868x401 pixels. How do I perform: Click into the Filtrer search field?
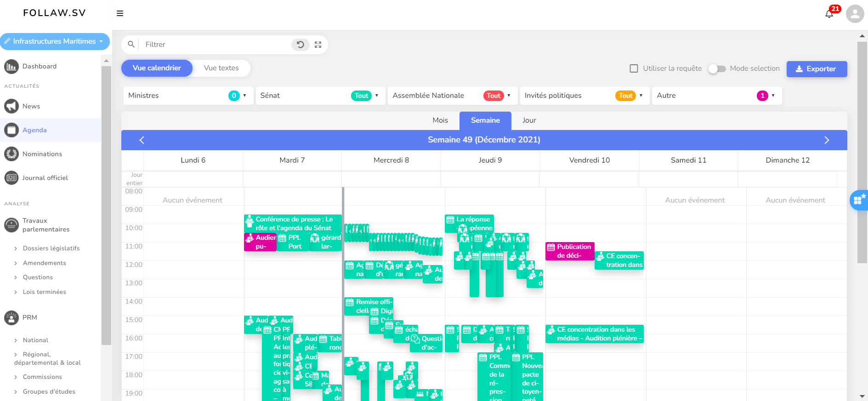[x=216, y=45]
